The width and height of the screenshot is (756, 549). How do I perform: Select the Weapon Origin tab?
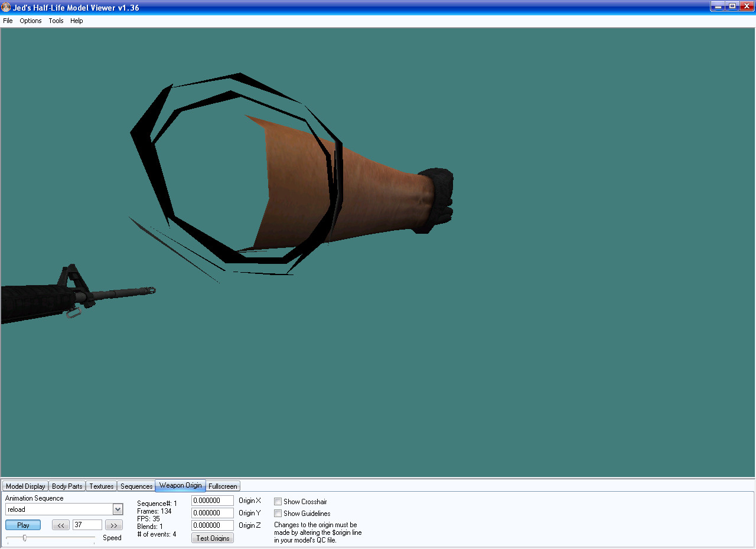click(x=181, y=485)
